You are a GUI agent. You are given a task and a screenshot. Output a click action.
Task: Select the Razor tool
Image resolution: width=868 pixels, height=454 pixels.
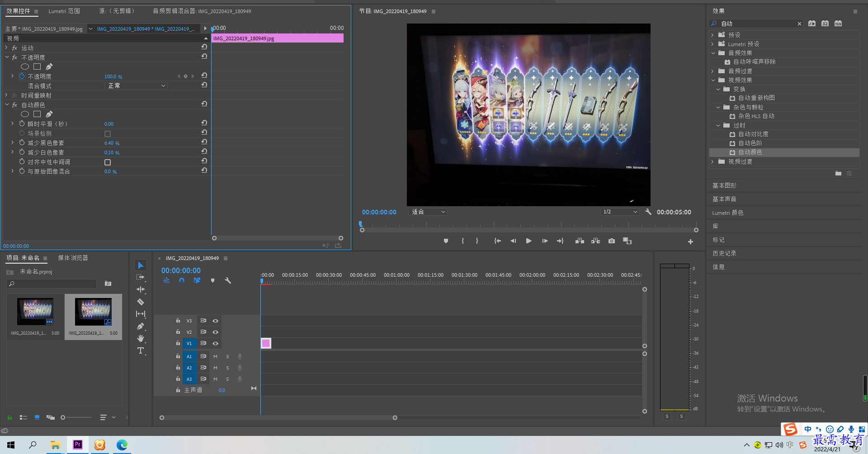pyautogui.click(x=141, y=302)
